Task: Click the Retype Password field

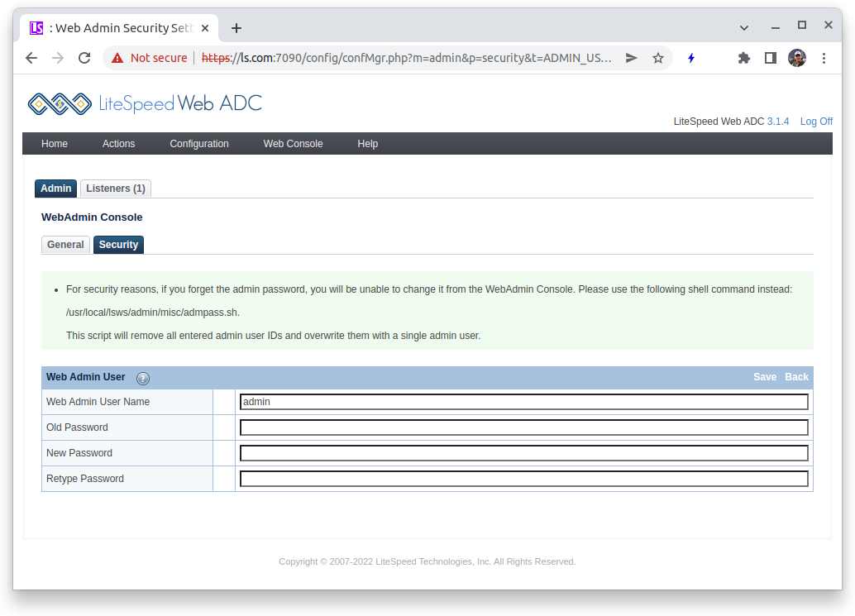Action: coord(524,479)
